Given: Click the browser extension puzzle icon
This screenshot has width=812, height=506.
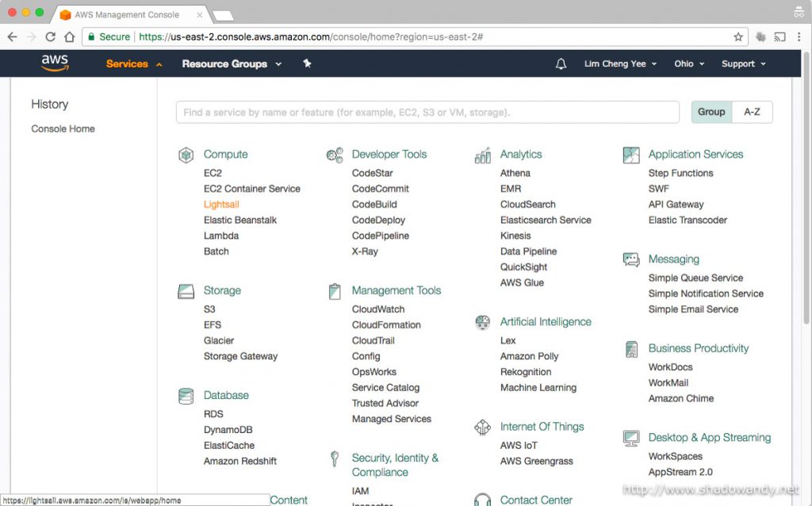Looking at the screenshot, I should [x=760, y=36].
